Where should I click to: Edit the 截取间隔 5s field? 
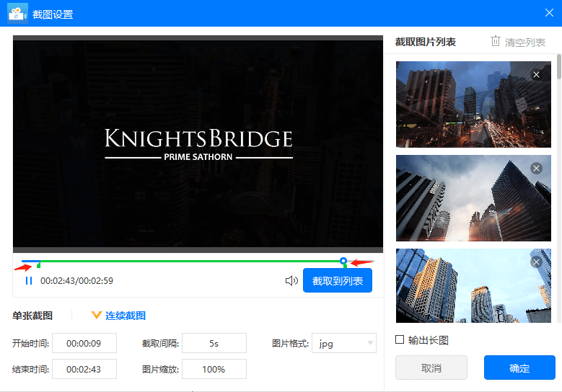click(214, 343)
